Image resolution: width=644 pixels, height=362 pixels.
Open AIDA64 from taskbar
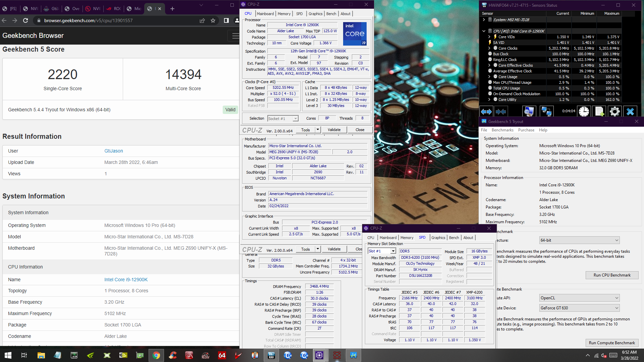tap(222, 355)
